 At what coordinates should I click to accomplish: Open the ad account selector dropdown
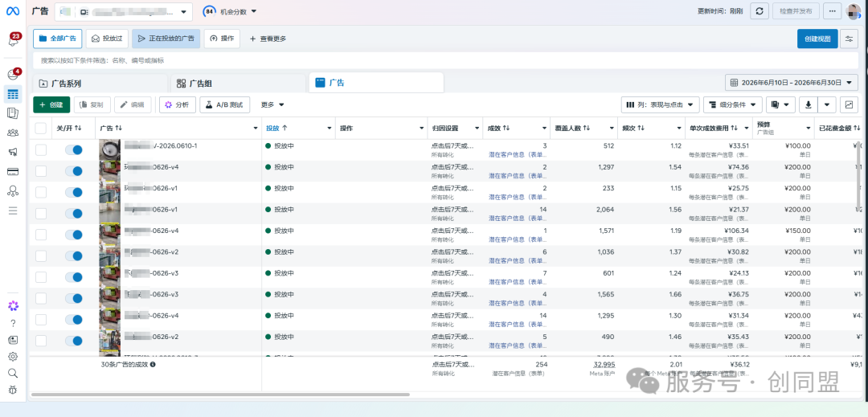point(124,11)
